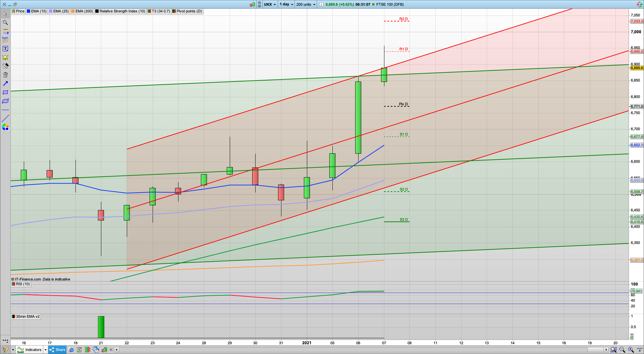Expand the 200 units dropdown
644x354 pixels.
tap(305, 4)
